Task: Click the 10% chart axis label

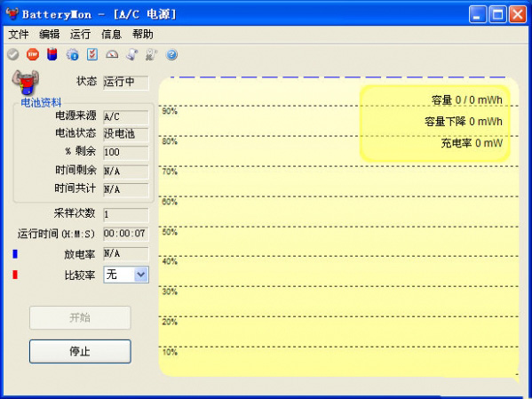Action: coord(170,352)
